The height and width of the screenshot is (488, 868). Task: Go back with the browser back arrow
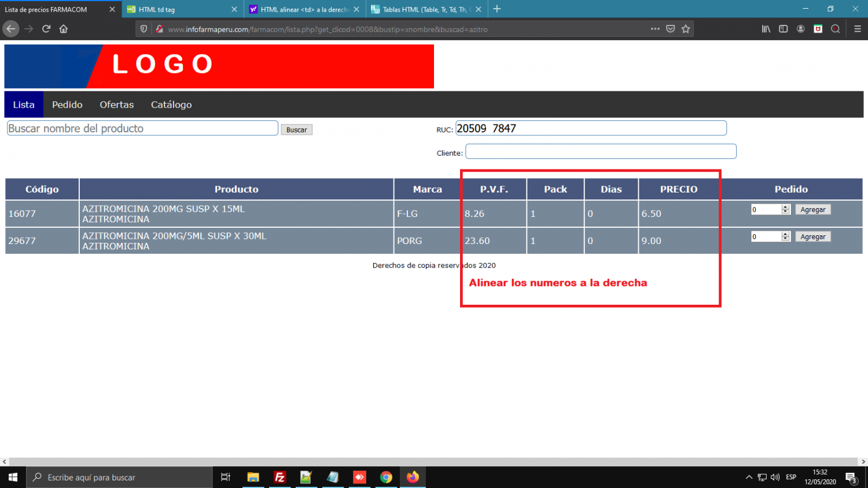(x=11, y=29)
